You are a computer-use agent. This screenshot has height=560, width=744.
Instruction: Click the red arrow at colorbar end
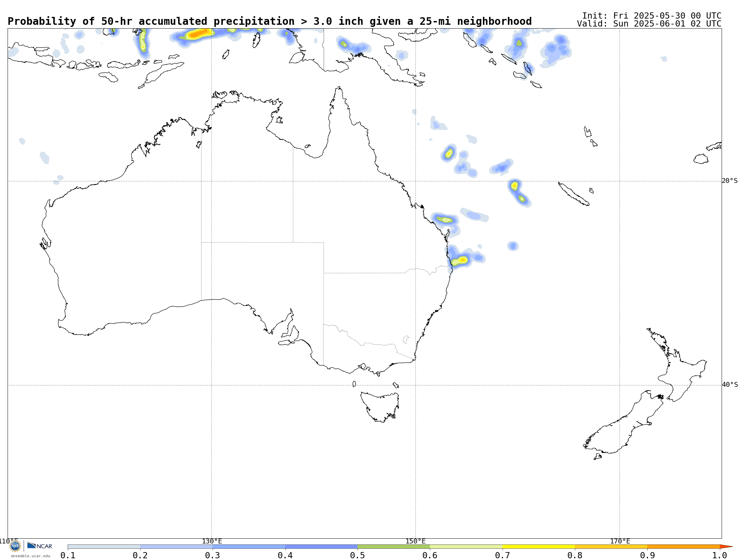click(726, 547)
